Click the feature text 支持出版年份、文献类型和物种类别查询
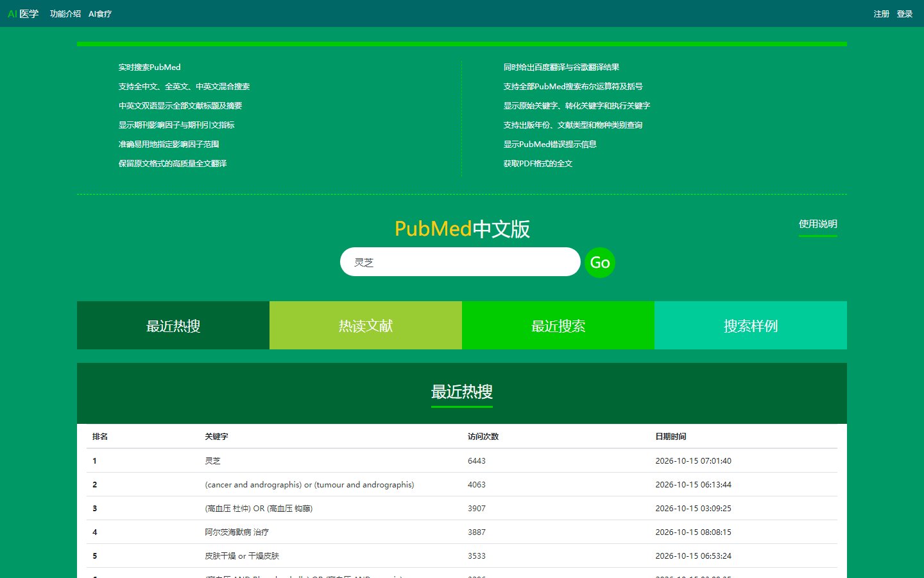This screenshot has width=924, height=578. tap(573, 125)
